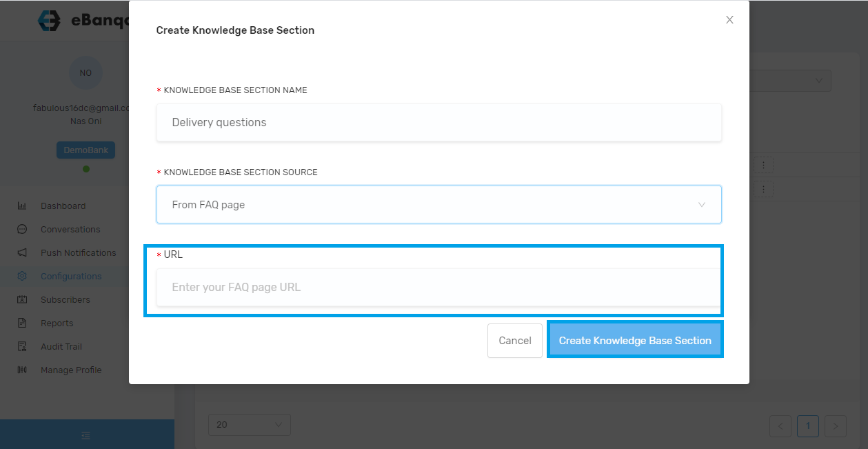
Task: Open Push Notifications in the sidebar
Action: pyautogui.click(x=78, y=252)
